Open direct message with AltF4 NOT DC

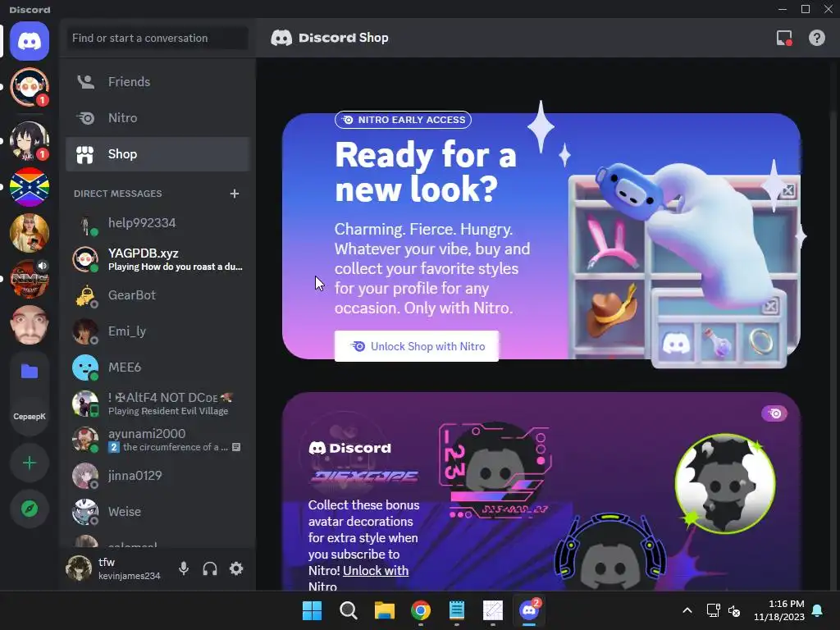click(x=157, y=404)
